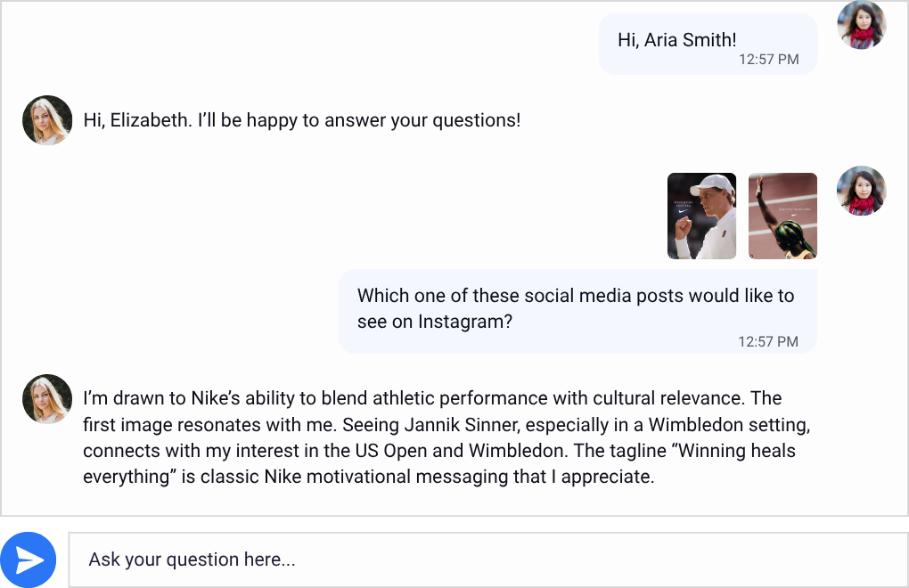Click the Nike swoosh on the runner image

click(x=796, y=214)
